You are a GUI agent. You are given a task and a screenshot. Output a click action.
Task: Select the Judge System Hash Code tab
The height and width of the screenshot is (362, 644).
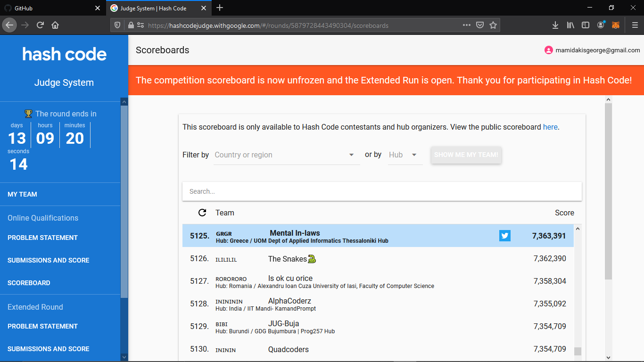[158, 8]
